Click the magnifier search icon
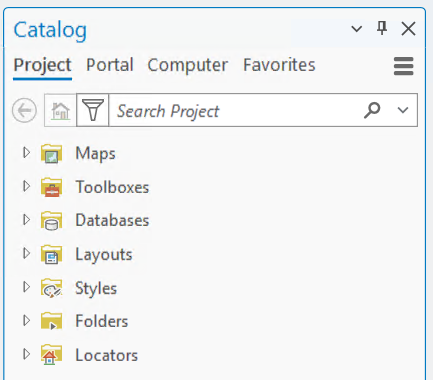 pyautogui.click(x=372, y=110)
